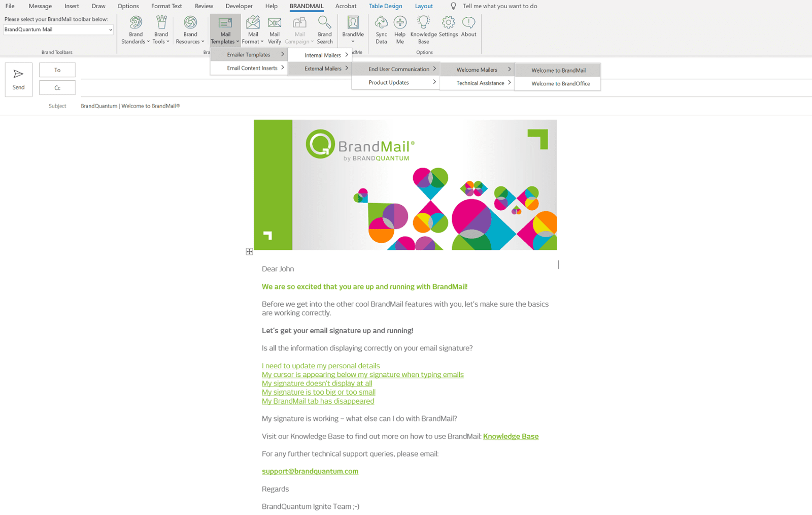Open 'My signature is too big or too small' link

(319, 392)
